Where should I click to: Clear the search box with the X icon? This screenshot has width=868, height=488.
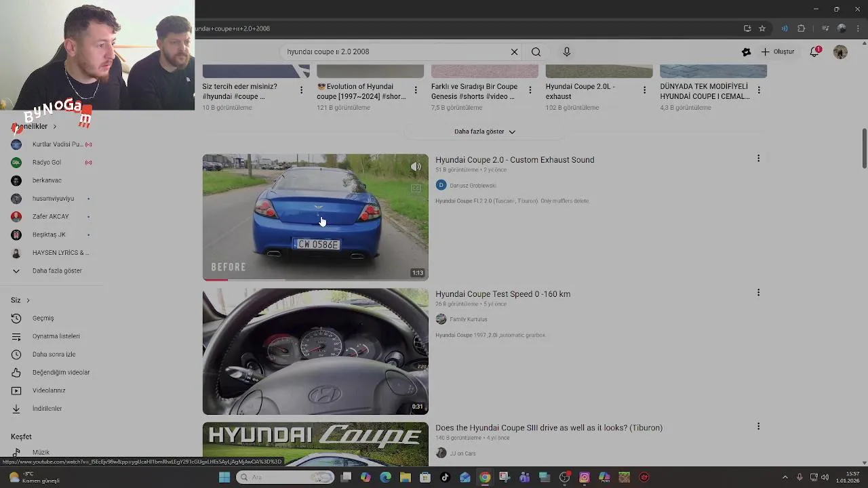514,52
